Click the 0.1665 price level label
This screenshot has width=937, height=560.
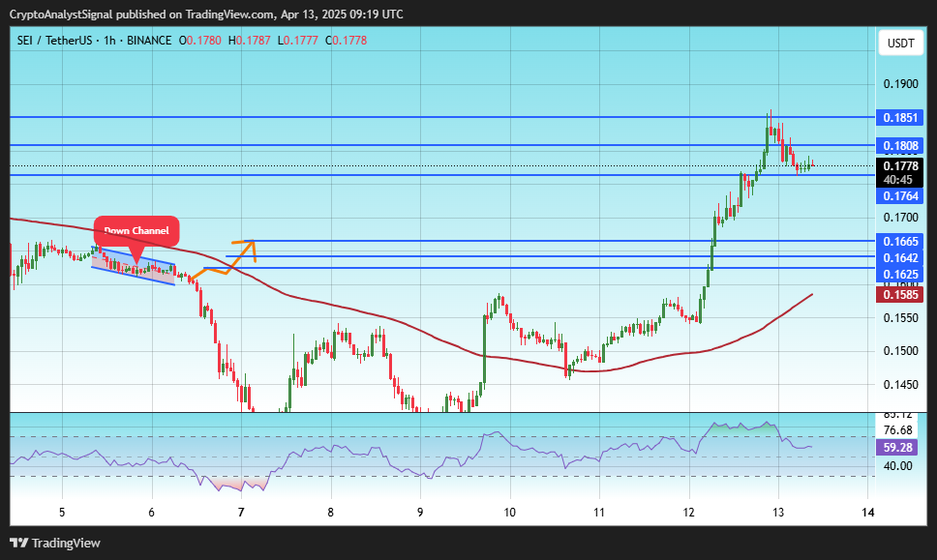tap(900, 241)
